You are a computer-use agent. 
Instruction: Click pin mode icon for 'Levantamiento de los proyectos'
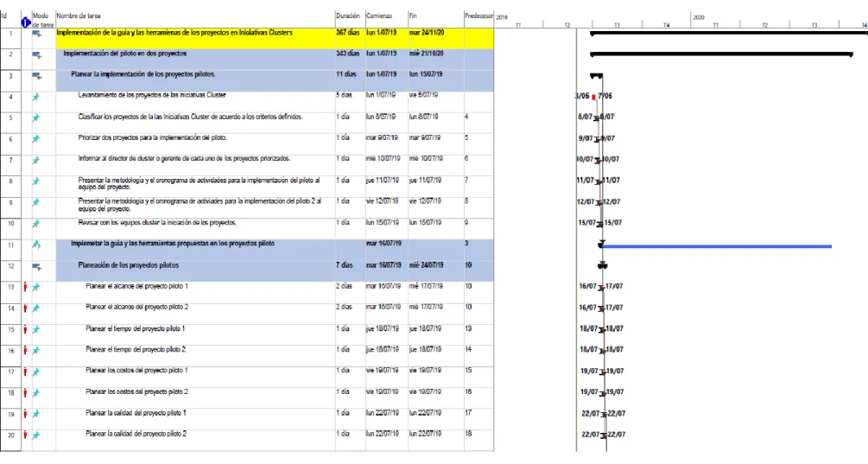[x=36, y=97]
